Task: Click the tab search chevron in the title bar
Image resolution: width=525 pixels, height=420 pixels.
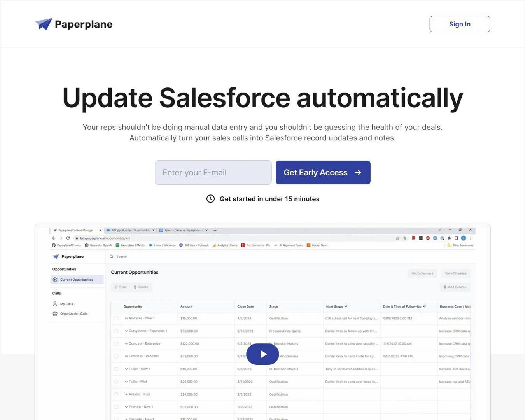Action: coord(440,230)
